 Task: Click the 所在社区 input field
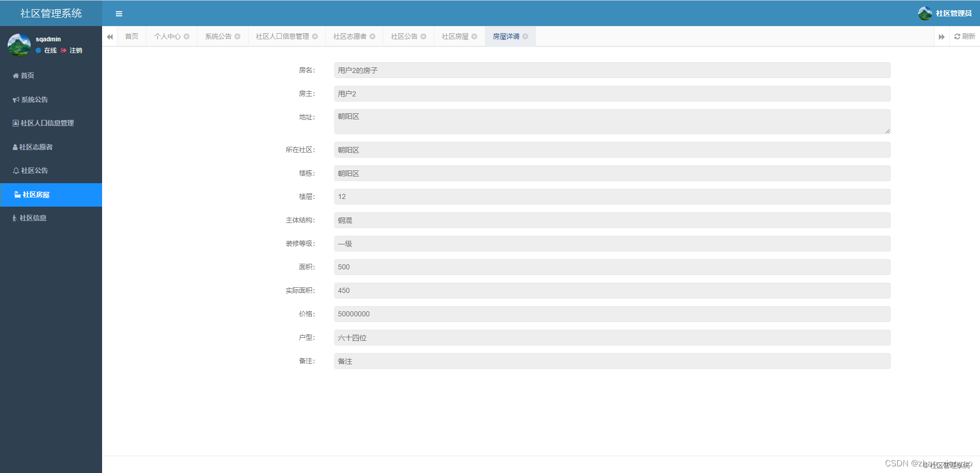tap(612, 150)
